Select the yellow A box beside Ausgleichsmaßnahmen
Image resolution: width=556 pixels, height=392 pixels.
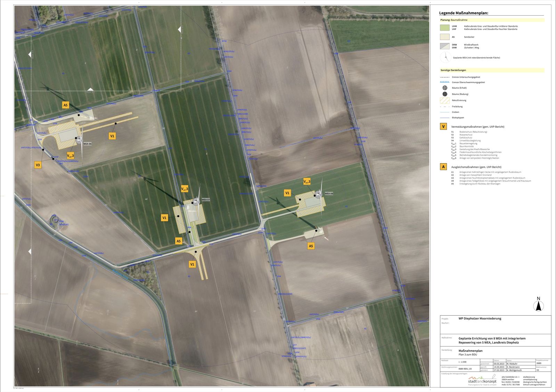[443, 167]
